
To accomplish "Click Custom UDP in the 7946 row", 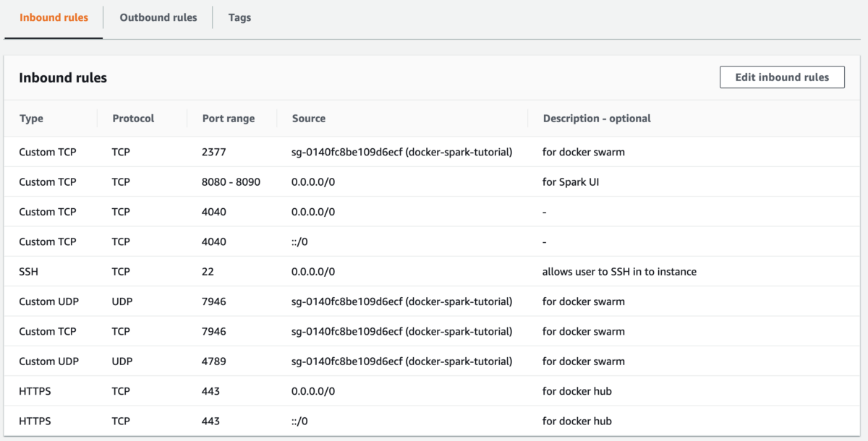I will tap(48, 301).
